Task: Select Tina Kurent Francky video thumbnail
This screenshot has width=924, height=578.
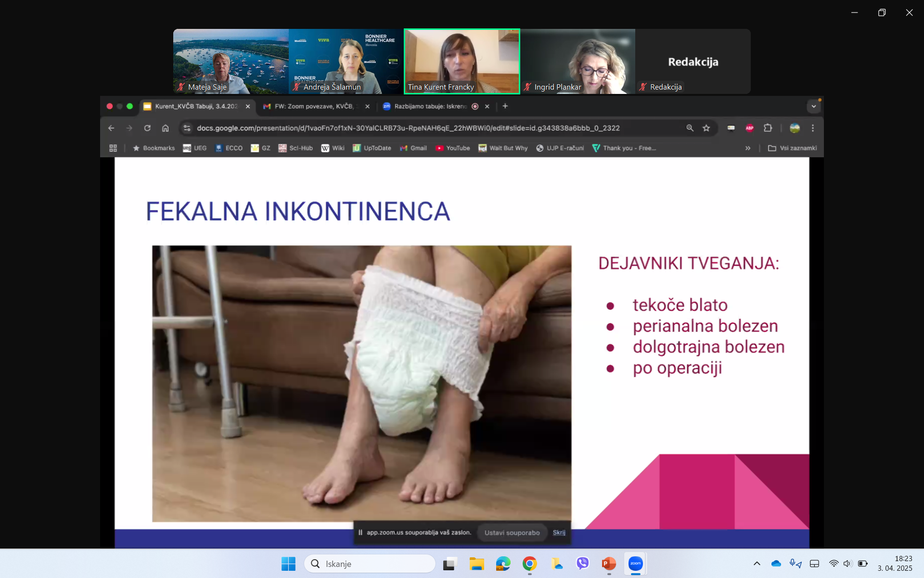Action: (x=462, y=61)
